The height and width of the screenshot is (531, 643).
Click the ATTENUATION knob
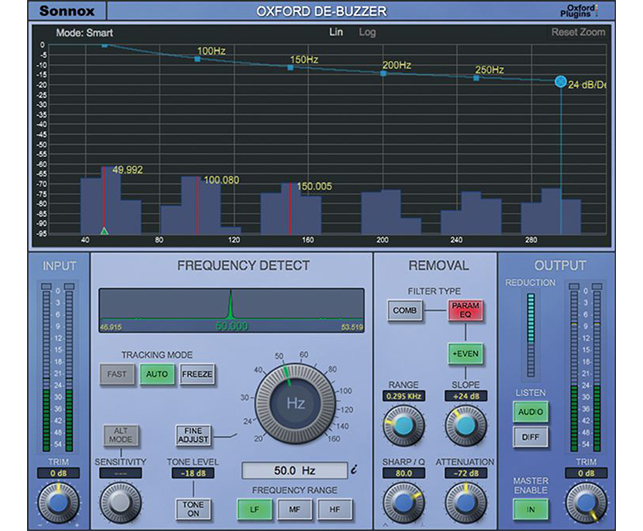coord(465,502)
